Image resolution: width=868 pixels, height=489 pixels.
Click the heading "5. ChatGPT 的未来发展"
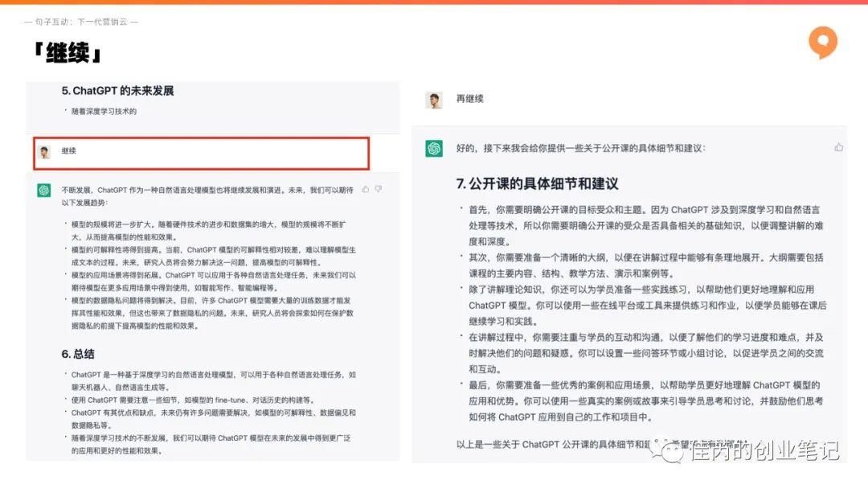point(118,91)
